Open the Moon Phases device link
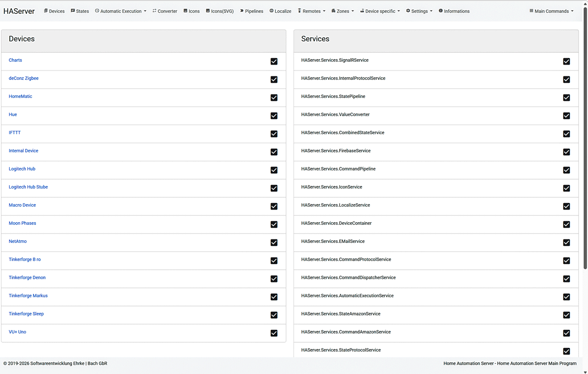Screen dimensions: 588x374 tap(23, 223)
